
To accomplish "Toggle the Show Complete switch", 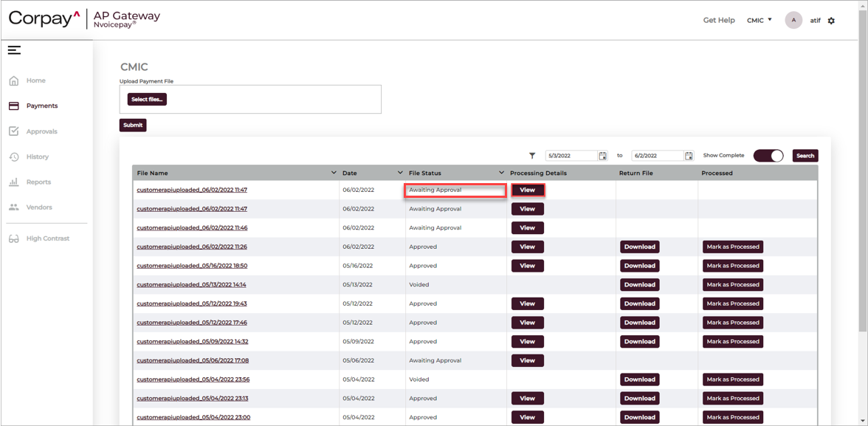I will click(x=768, y=156).
